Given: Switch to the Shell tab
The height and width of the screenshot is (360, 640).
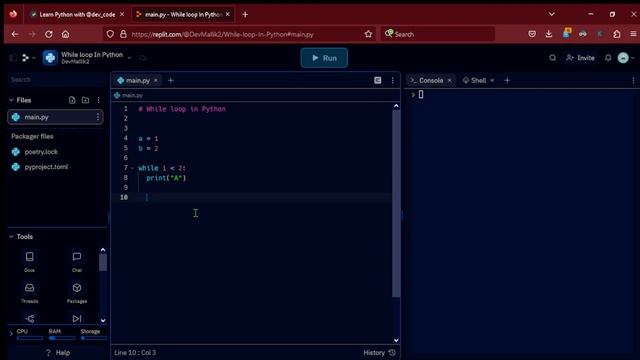Looking at the screenshot, I should pos(478,80).
